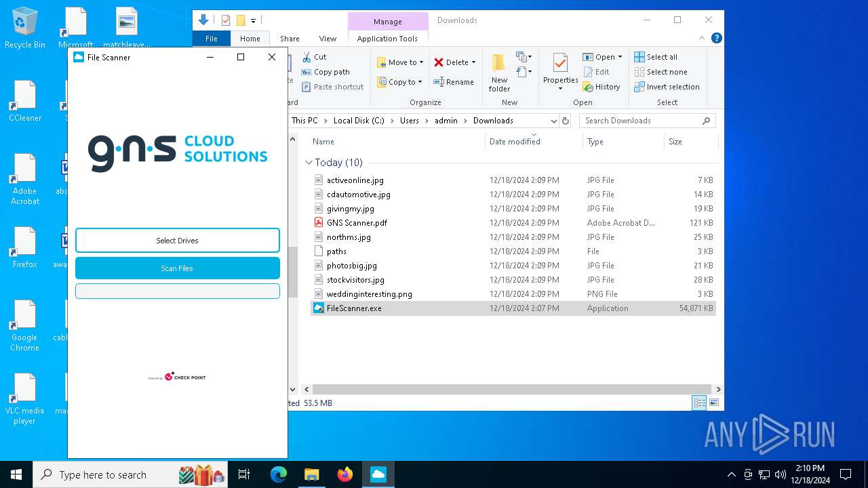Open the Recycle Bin desktop icon

(25, 28)
